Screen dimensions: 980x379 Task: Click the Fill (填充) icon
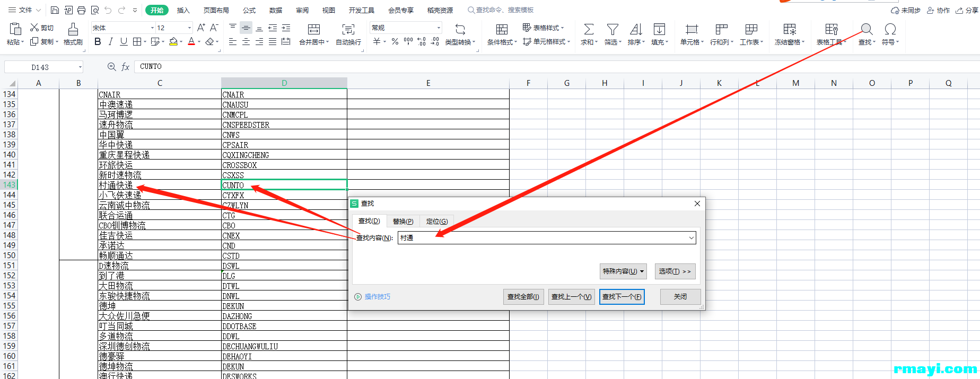(x=659, y=29)
